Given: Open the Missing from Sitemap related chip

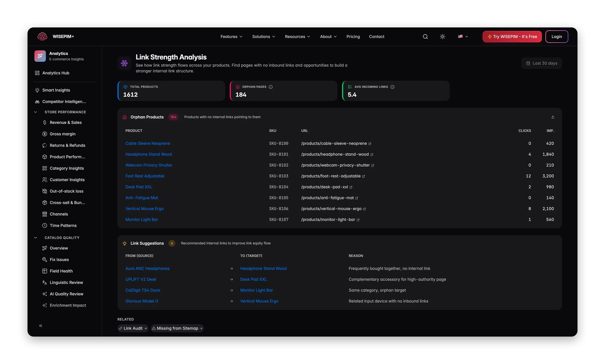Looking at the screenshot, I should click(x=177, y=328).
